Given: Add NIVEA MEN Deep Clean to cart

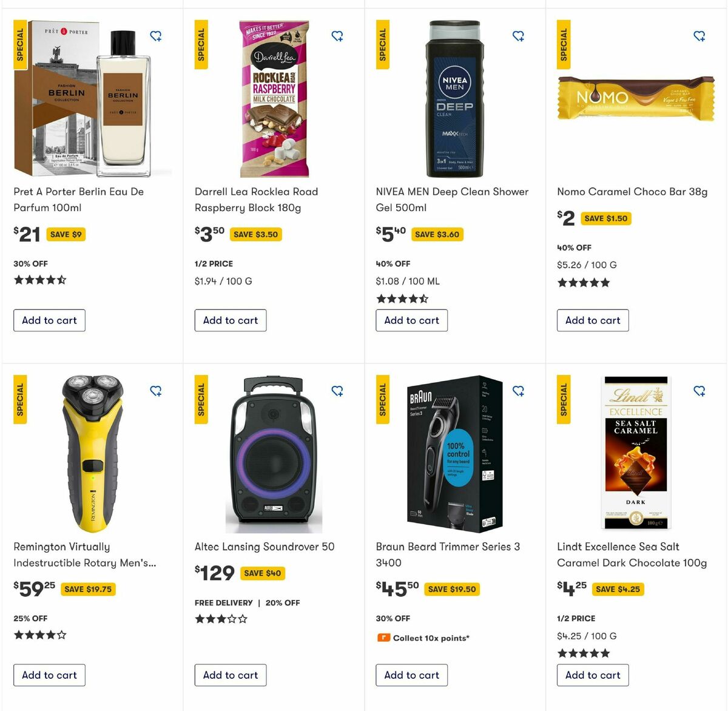Looking at the screenshot, I should (411, 320).
